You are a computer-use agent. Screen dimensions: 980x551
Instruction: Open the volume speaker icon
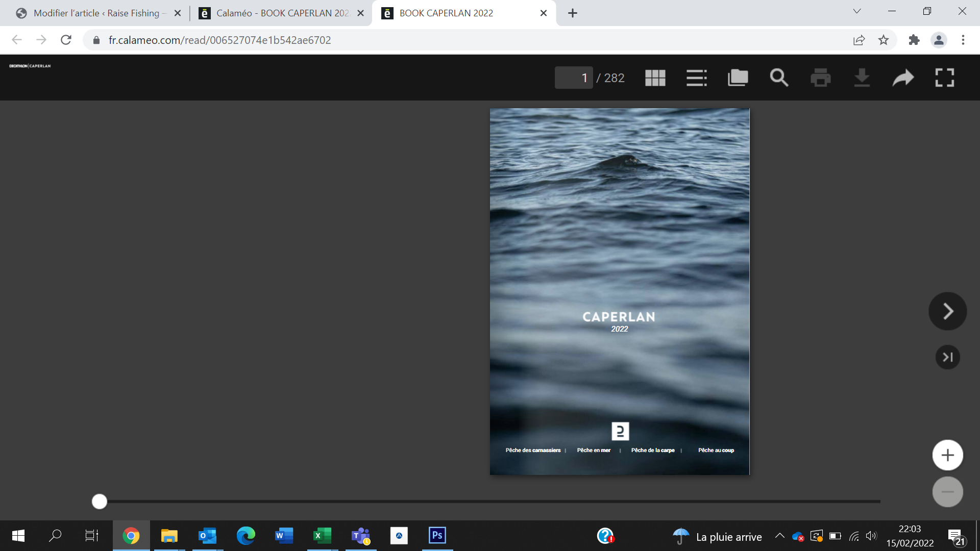[871, 536]
